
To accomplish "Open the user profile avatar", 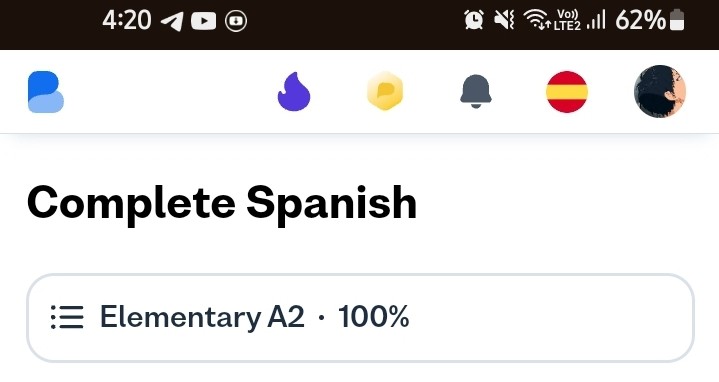I will click(660, 91).
